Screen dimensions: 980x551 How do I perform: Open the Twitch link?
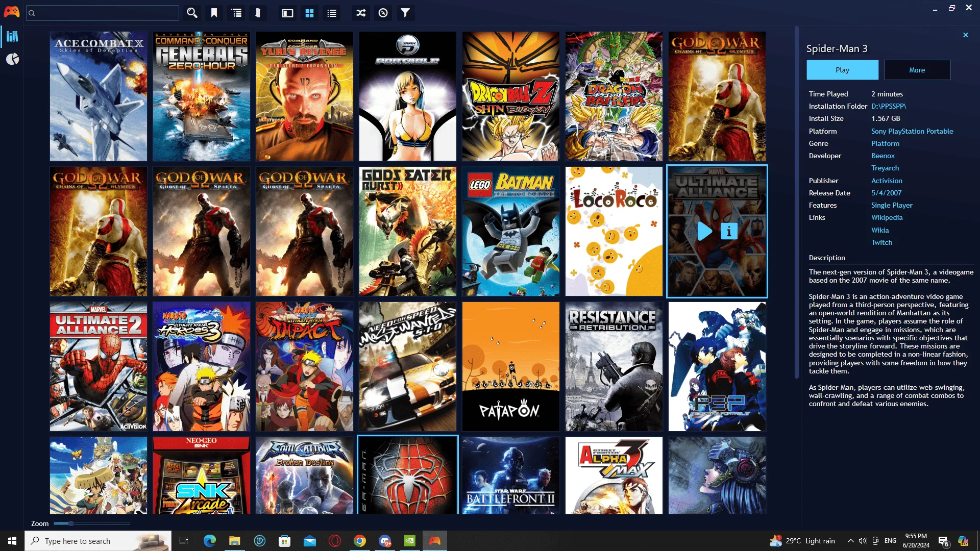(881, 242)
